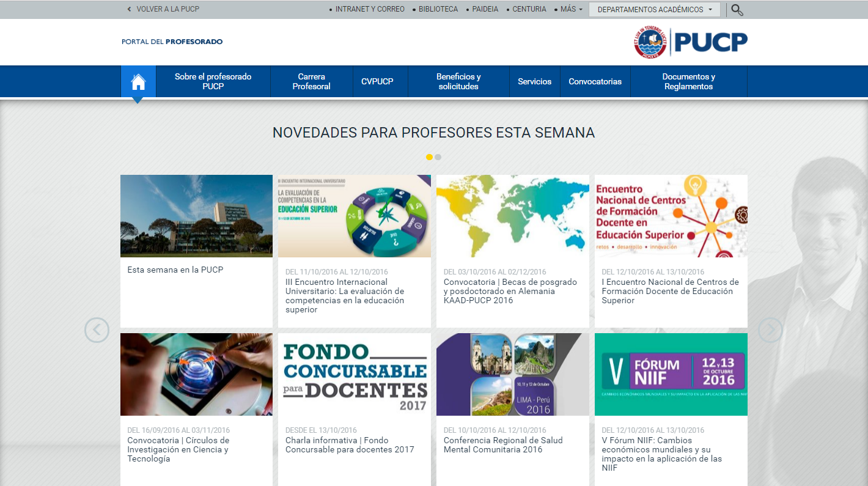Open I Encuentro Nacional de Centros article
The height and width of the screenshot is (486, 868).
pos(670,291)
